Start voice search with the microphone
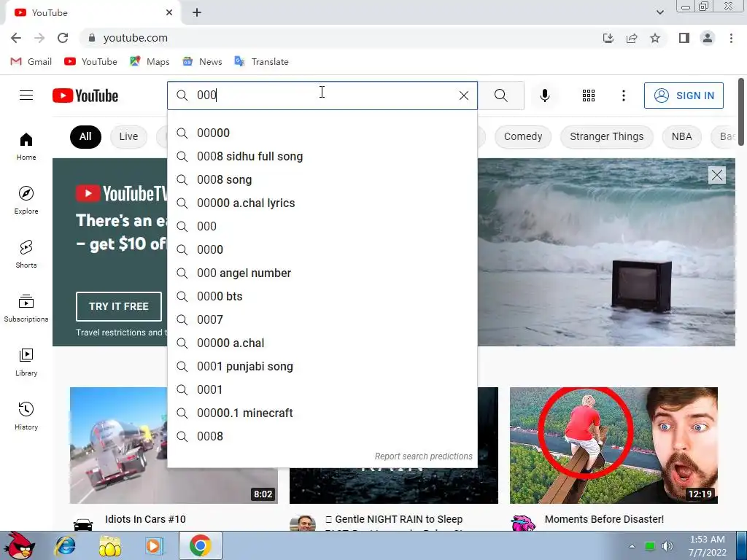This screenshot has width=747, height=560. point(544,96)
